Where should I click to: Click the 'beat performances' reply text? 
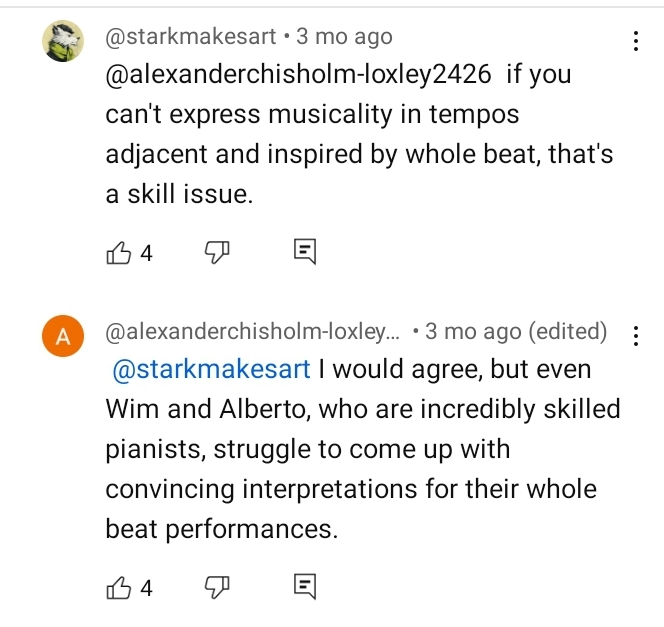[221, 529]
